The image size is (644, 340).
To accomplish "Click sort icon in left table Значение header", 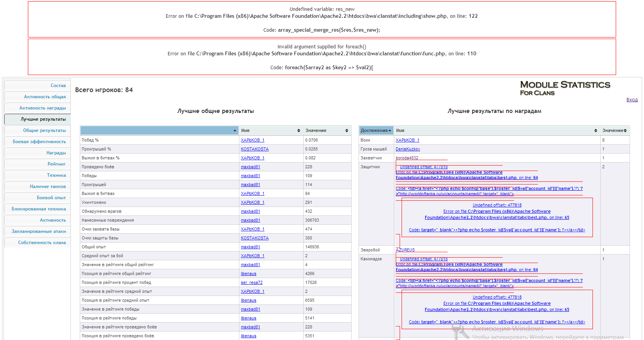I will point(347,131).
